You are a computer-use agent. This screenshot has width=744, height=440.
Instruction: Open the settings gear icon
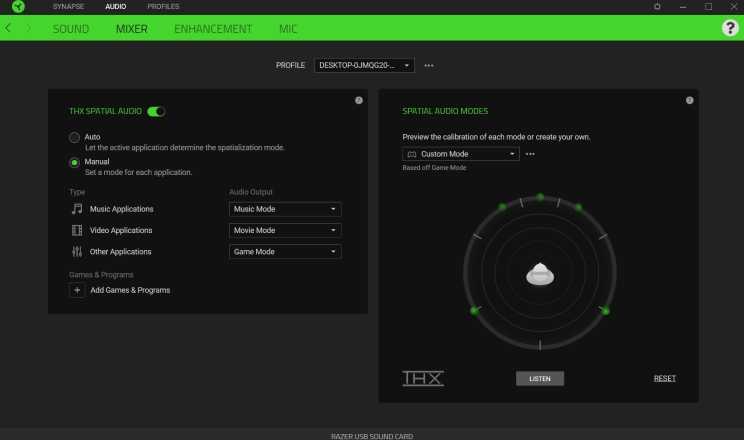pyautogui.click(x=657, y=7)
